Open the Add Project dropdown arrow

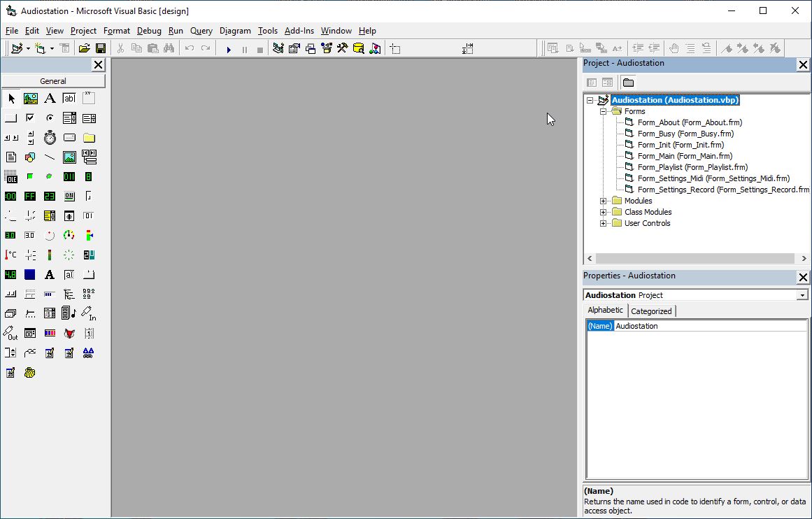coord(28,49)
